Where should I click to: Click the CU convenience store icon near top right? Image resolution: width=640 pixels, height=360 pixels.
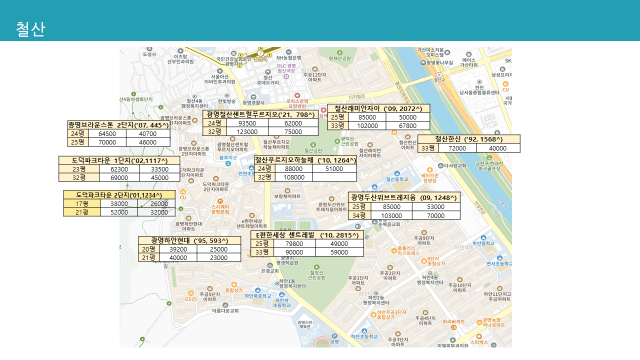point(505,84)
